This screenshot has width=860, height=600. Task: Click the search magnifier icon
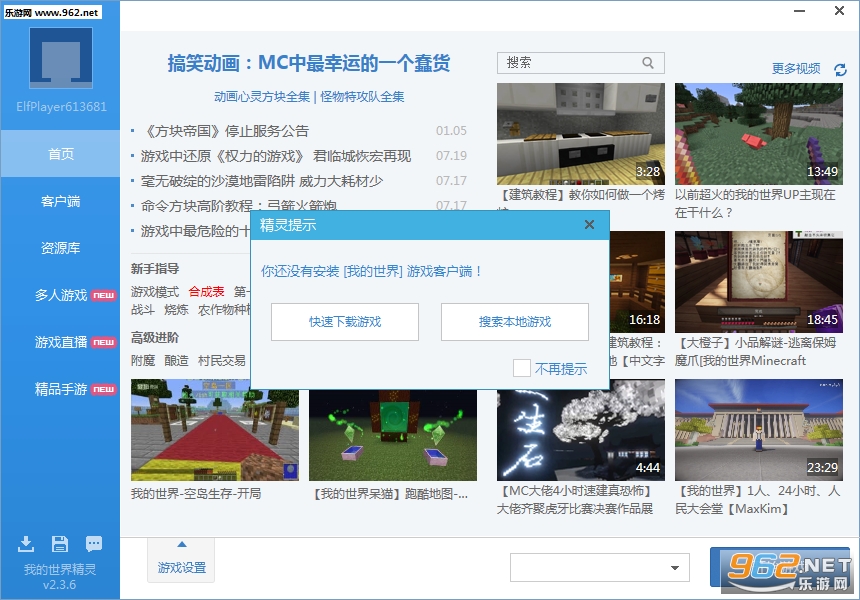tap(648, 63)
